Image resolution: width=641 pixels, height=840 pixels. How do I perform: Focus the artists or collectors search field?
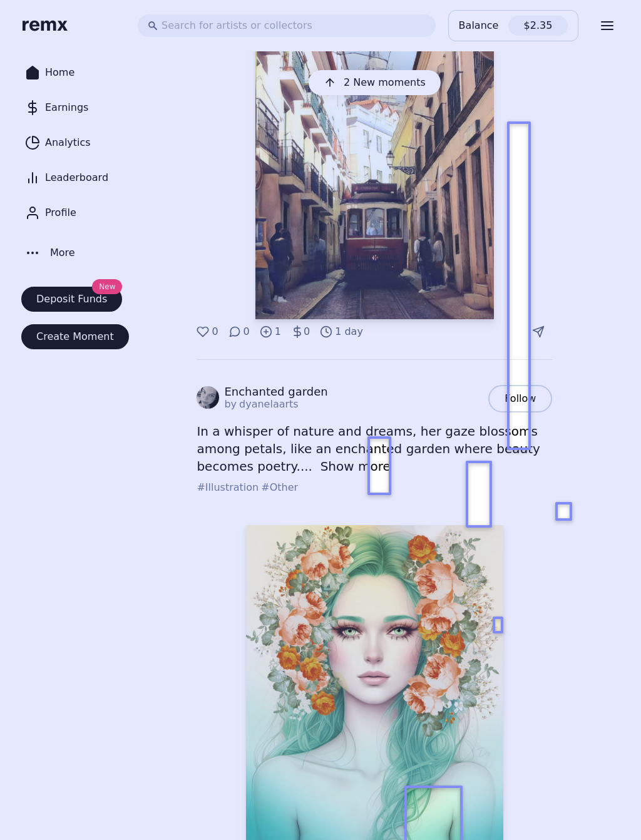point(287,26)
